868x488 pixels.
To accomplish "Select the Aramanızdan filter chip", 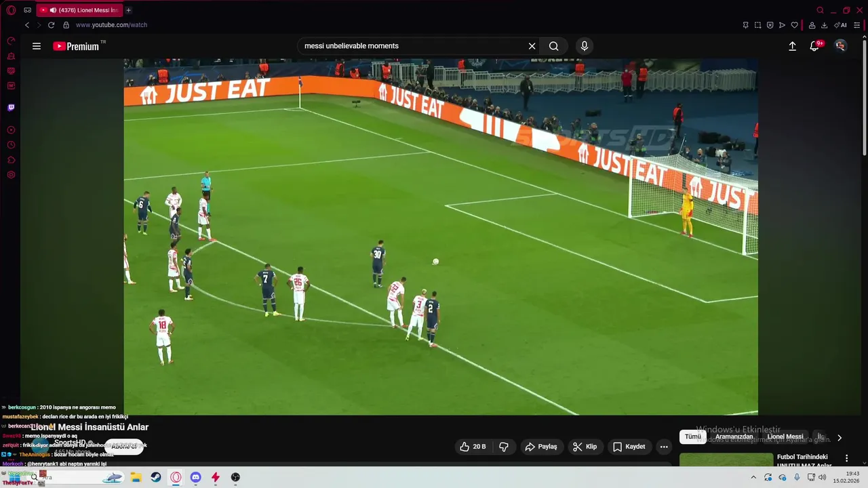I will click(x=734, y=437).
